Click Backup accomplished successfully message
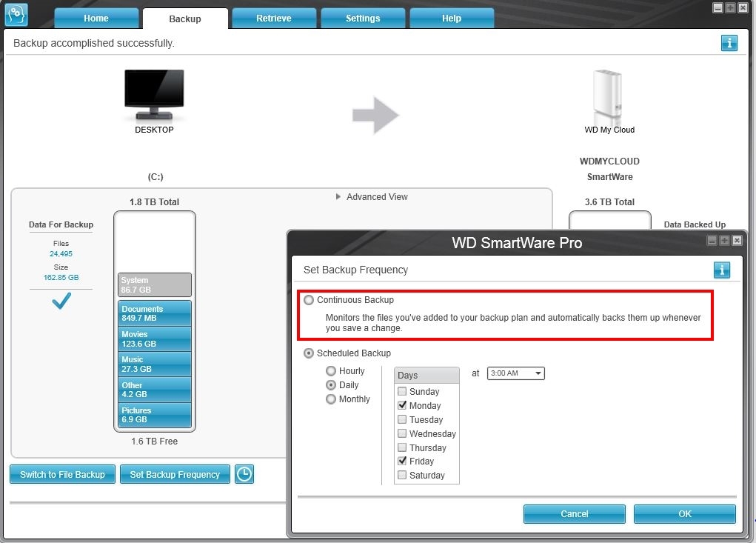The height and width of the screenshot is (543, 756). click(93, 43)
